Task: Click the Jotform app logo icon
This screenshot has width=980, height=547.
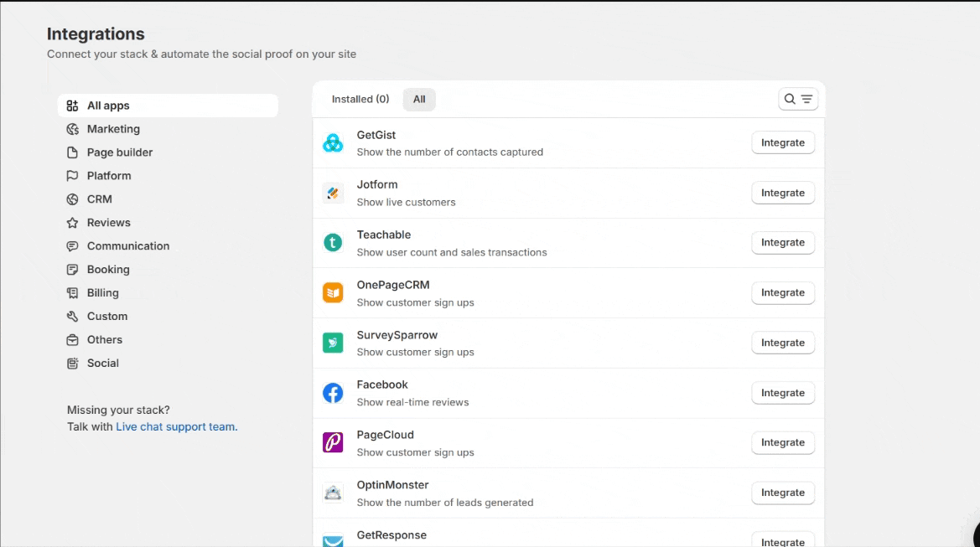Action: click(x=333, y=194)
